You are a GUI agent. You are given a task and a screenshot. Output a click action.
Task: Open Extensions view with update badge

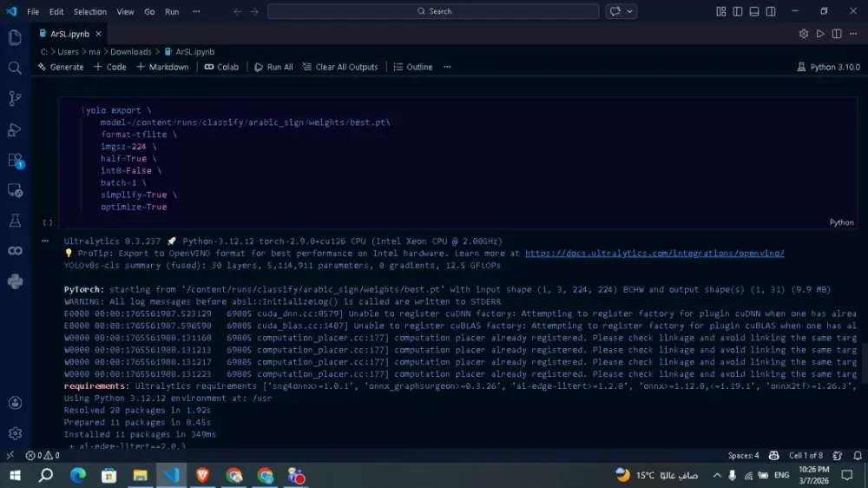click(15, 161)
